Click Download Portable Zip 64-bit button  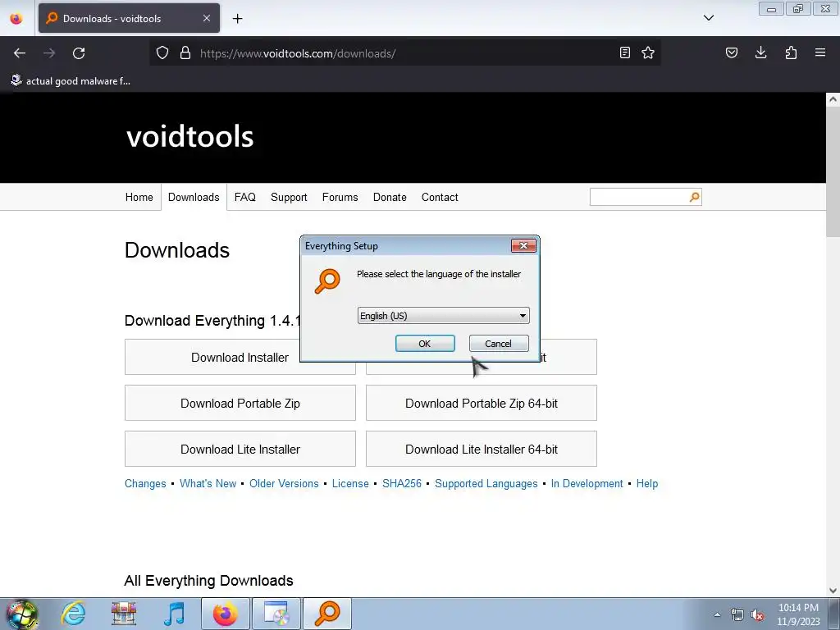tap(481, 403)
